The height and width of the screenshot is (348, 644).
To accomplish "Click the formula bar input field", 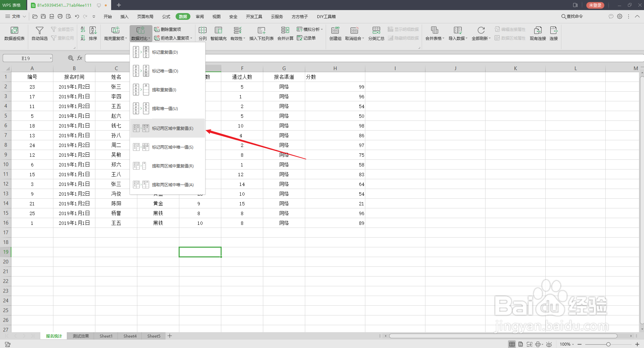I will [x=364, y=58].
